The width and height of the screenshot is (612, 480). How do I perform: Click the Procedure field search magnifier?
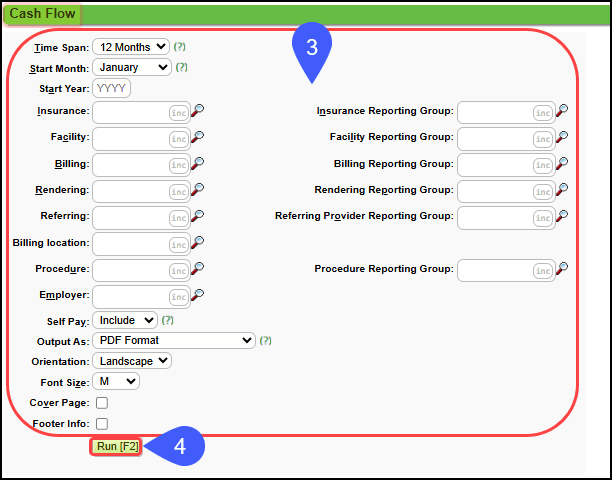click(198, 268)
